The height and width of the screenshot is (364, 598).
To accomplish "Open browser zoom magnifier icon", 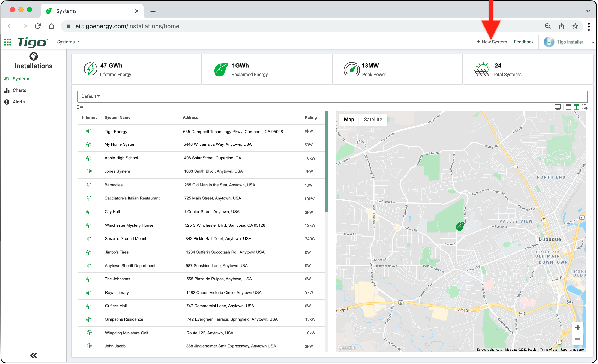I will 547,26.
